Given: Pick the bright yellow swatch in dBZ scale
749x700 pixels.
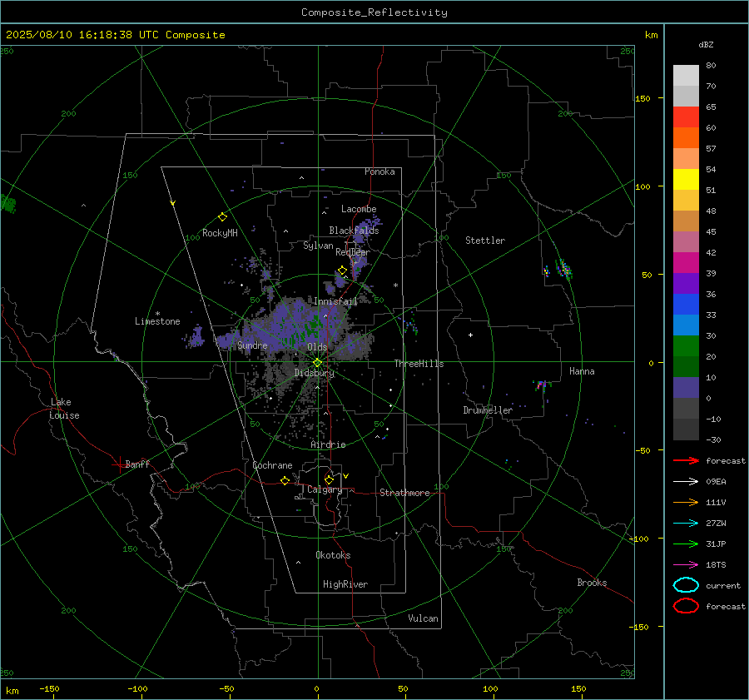Looking at the screenshot, I should point(686,180).
